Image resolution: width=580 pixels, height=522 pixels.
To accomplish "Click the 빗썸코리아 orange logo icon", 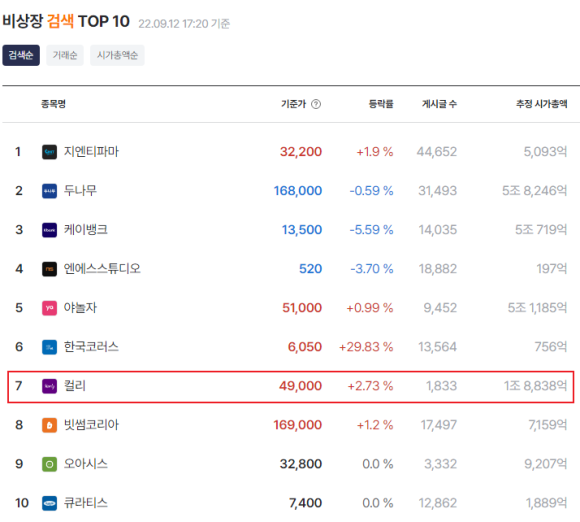I will [x=49, y=425].
